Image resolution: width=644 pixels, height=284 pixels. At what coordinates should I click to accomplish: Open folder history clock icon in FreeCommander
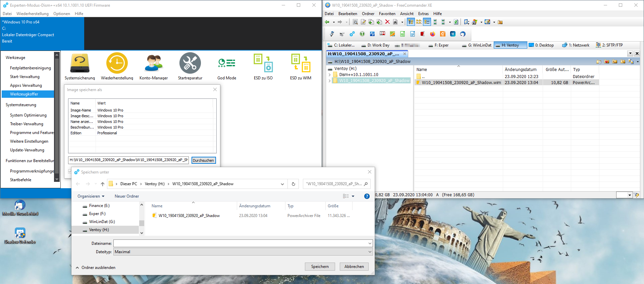tap(599, 62)
